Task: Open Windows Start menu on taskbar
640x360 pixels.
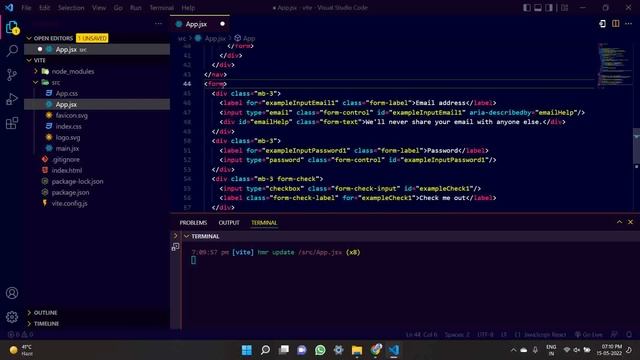Action: click(247, 350)
